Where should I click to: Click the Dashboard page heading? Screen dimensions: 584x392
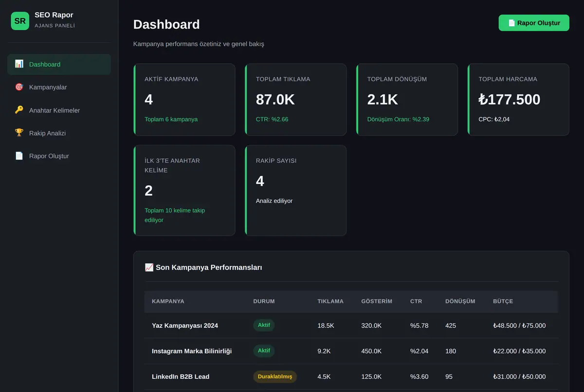click(x=166, y=24)
